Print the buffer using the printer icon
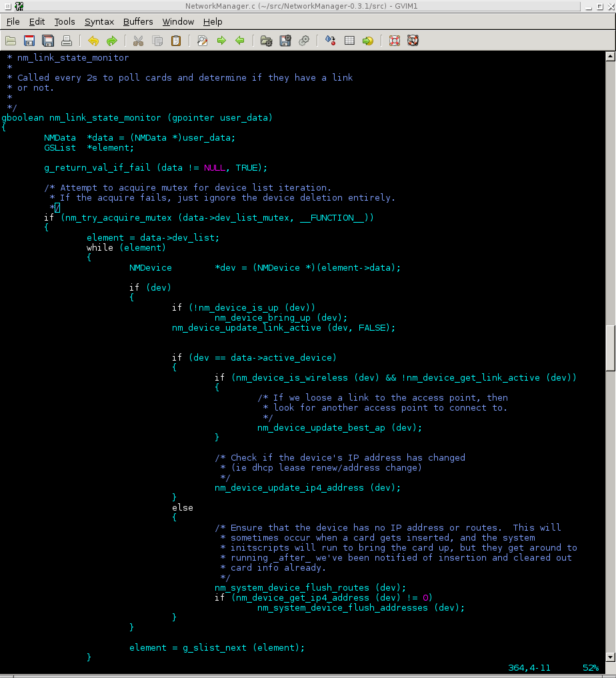 [67, 41]
